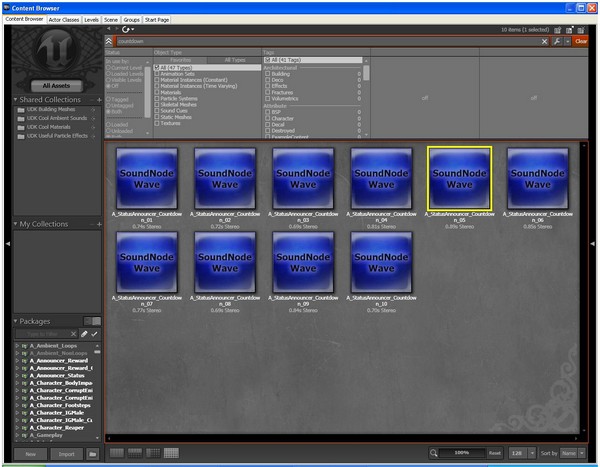
Task: Collapse the left panel with the side arrow
Action: point(8,243)
